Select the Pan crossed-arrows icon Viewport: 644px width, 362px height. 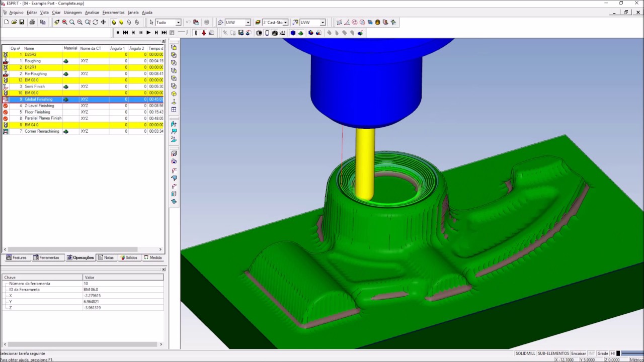[x=103, y=22]
